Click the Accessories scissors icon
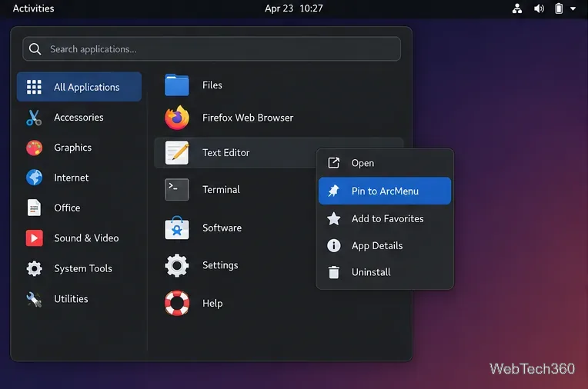Image resolution: width=588 pixels, height=389 pixels. (x=34, y=118)
